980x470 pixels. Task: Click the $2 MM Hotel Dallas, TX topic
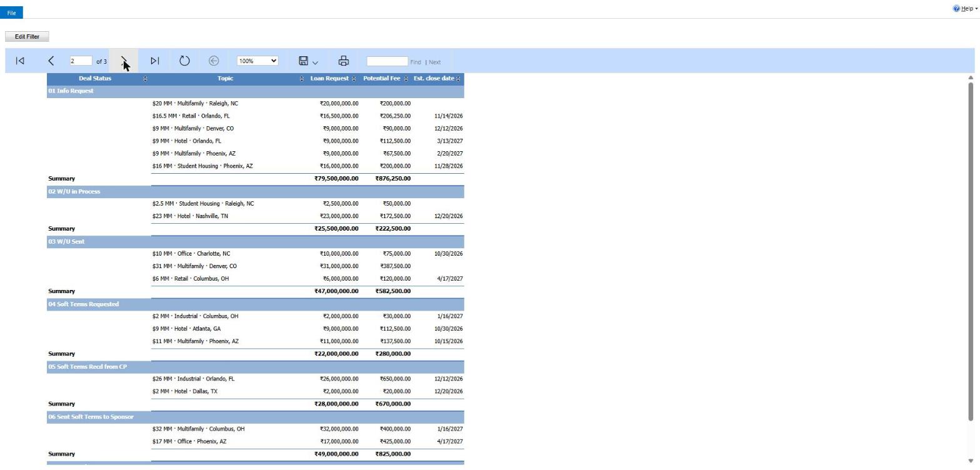point(185,391)
